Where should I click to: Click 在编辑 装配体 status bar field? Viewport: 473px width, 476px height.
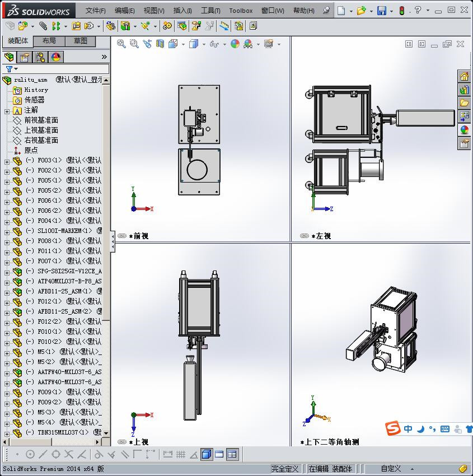[x=330, y=469]
